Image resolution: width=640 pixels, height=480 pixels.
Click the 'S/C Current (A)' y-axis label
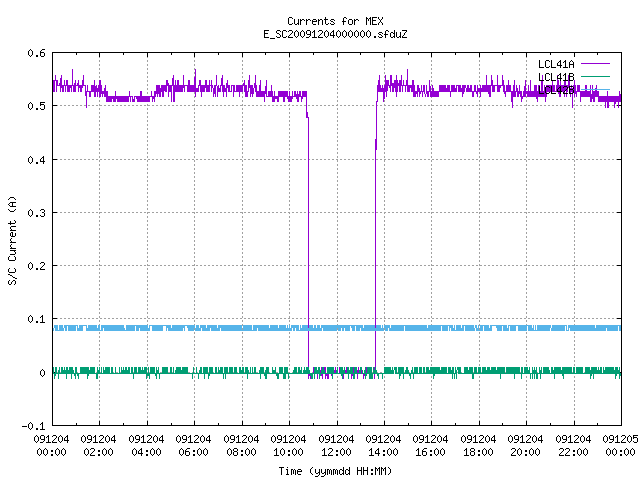[12, 241]
